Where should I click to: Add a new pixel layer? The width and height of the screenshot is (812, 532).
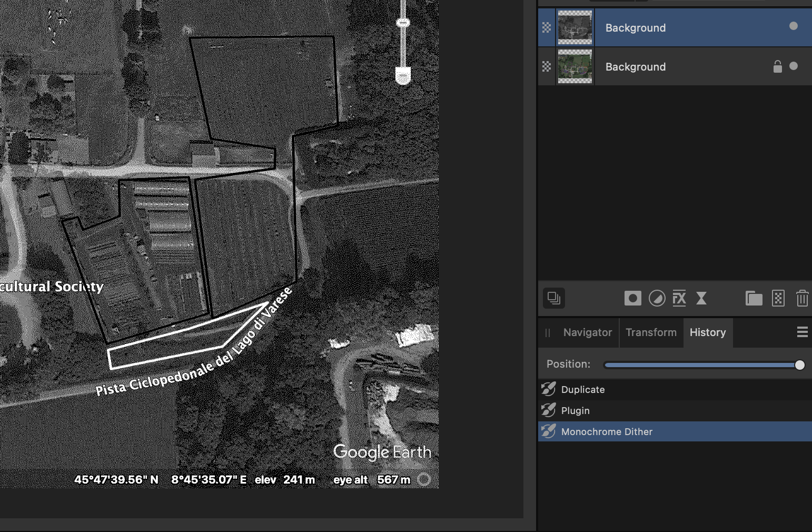tap(778, 299)
